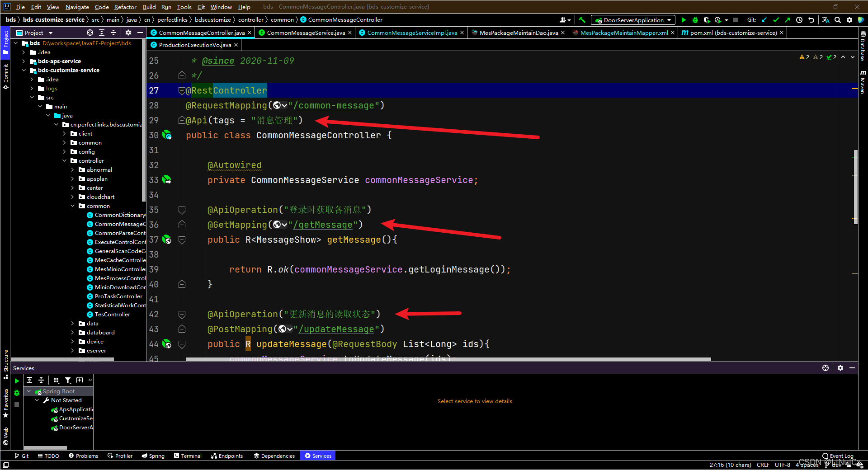Expand all in Project panel toolbar
This screenshot has height=470, width=868.
pos(102,33)
